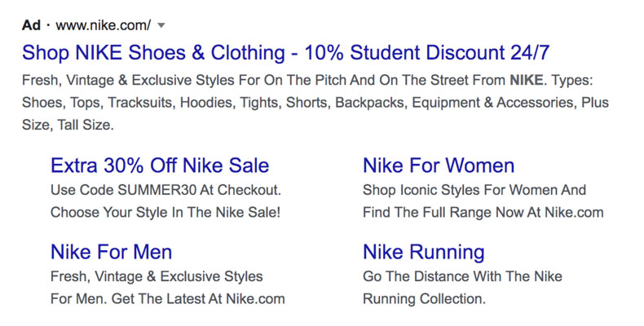Image resolution: width=644 pixels, height=326 pixels.
Task: Open the Nike Running sitelink
Action: pyautogui.click(x=423, y=252)
